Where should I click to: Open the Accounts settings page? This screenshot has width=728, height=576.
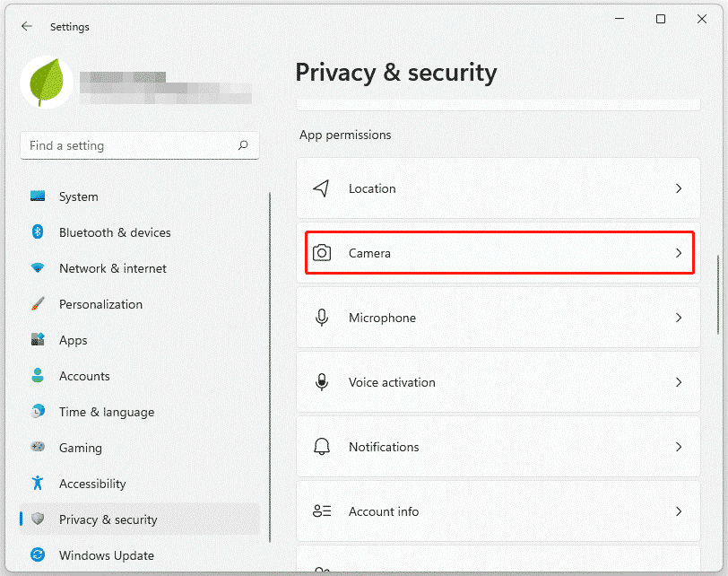[84, 376]
